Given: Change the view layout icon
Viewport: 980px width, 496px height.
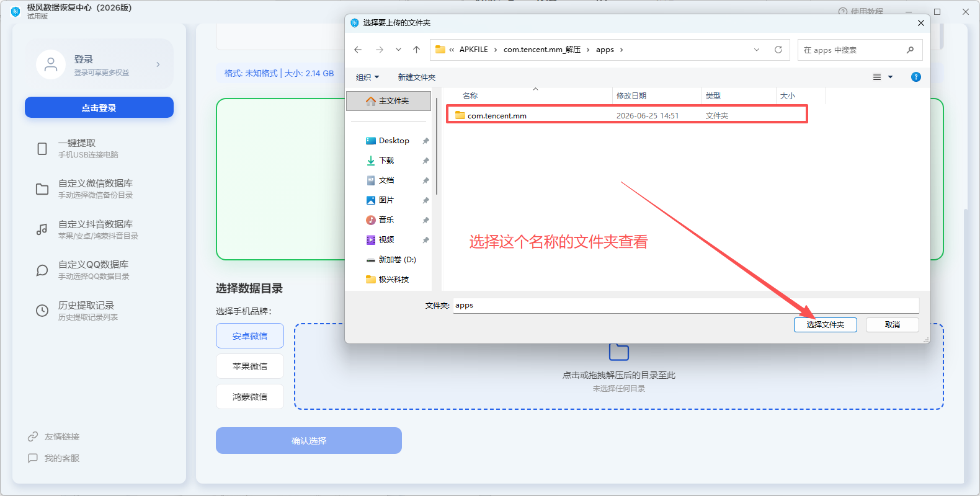Looking at the screenshot, I should pyautogui.click(x=877, y=77).
